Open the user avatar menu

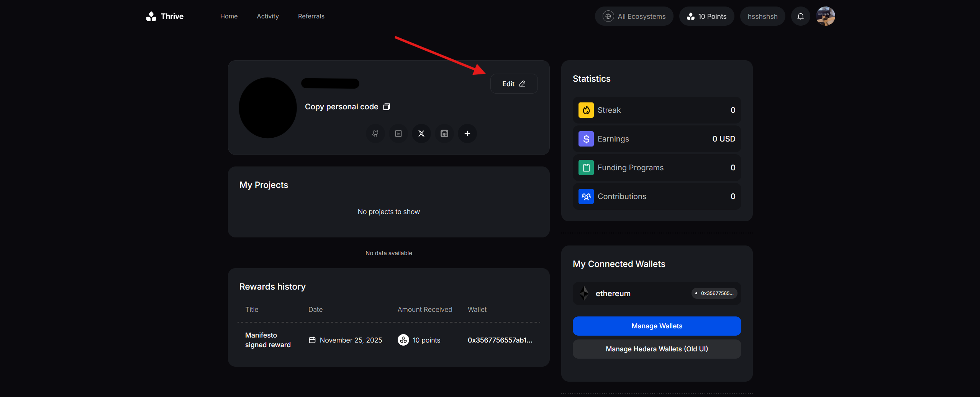point(826,16)
